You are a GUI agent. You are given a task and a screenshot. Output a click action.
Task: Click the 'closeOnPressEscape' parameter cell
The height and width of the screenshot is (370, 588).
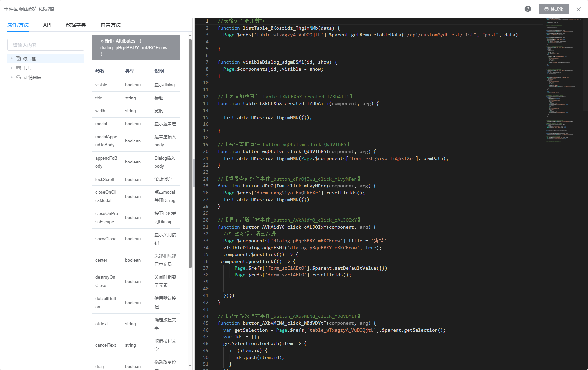(106, 218)
